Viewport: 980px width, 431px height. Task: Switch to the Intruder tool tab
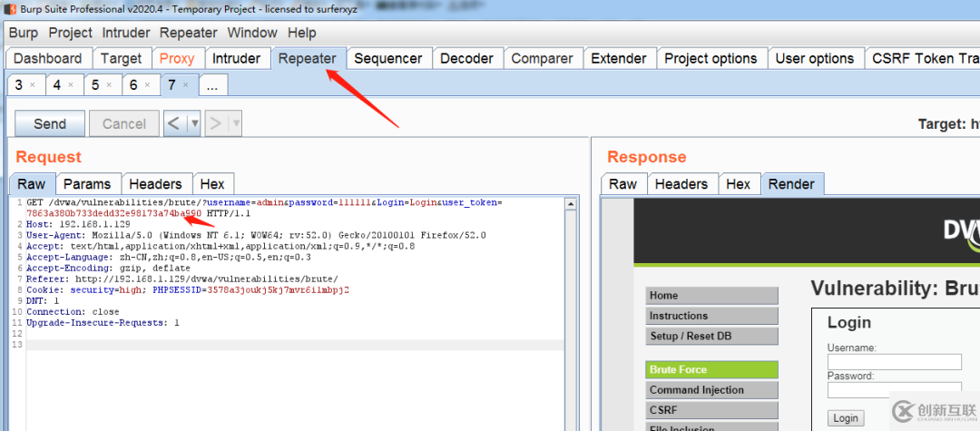click(236, 59)
